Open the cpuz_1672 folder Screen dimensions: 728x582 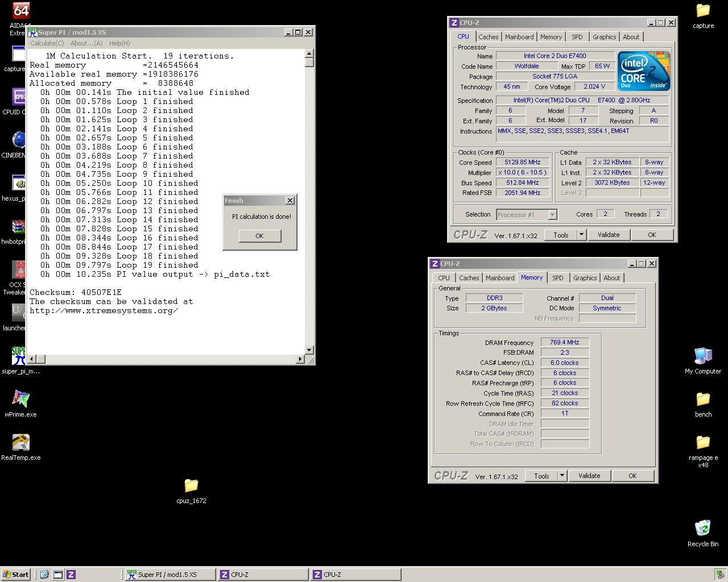click(191, 485)
